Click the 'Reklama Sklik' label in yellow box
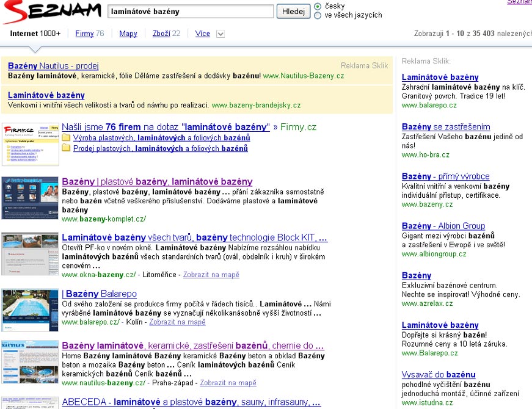 pyautogui.click(x=364, y=66)
